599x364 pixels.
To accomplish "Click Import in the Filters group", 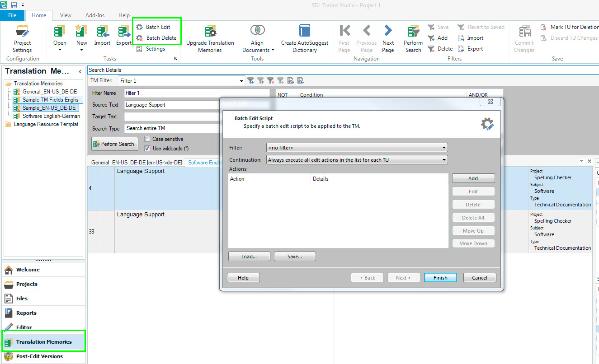I will [470, 38].
